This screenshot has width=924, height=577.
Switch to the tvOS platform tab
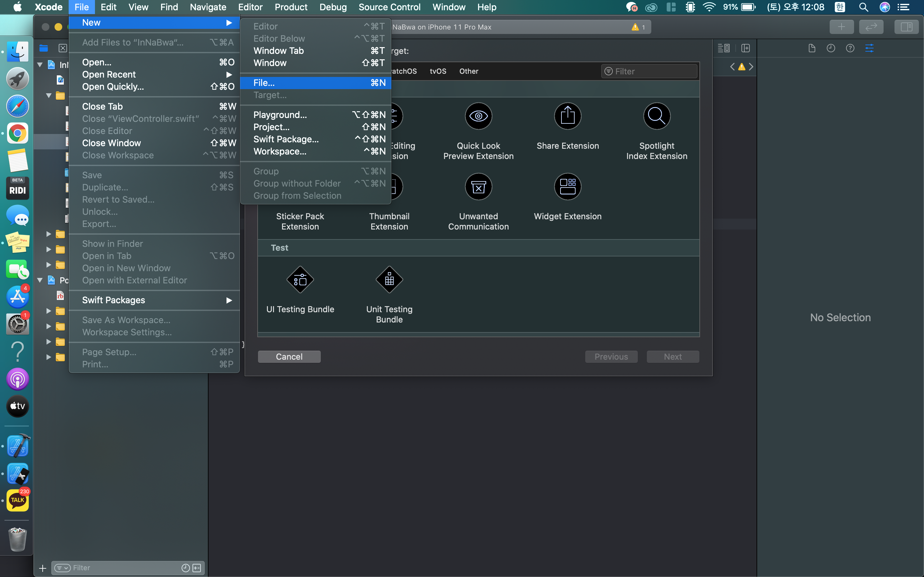tap(438, 71)
